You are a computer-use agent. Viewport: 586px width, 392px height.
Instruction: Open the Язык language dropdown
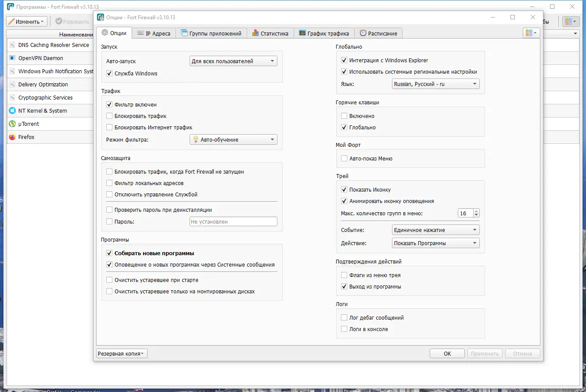coord(435,84)
